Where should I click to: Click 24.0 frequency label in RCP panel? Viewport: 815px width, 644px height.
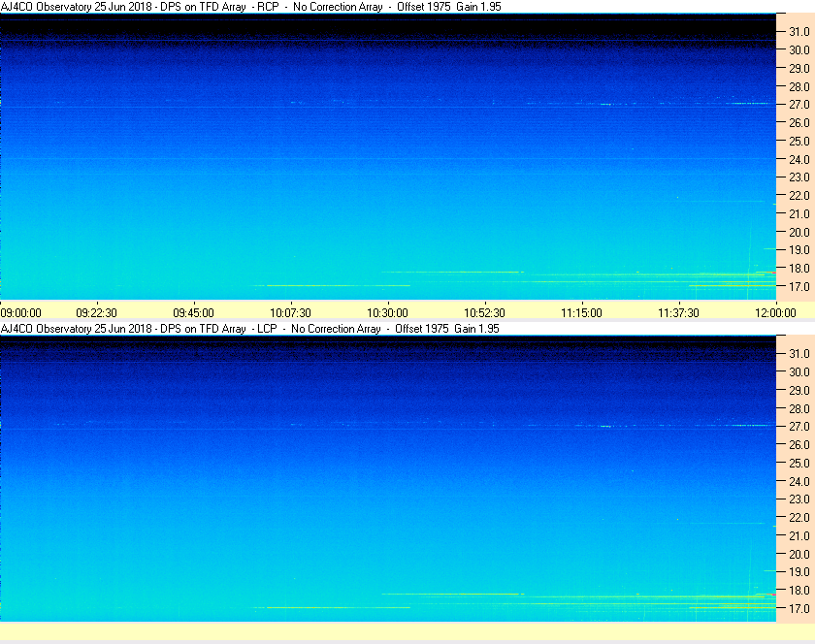point(799,159)
